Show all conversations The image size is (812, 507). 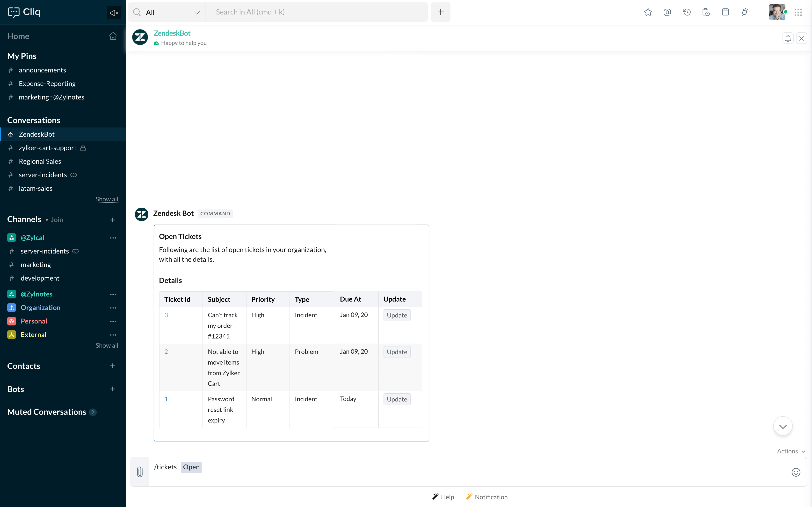pyautogui.click(x=107, y=199)
